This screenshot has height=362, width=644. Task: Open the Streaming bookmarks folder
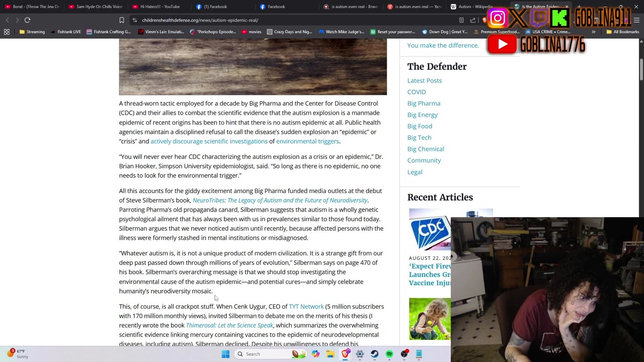[x=32, y=32]
